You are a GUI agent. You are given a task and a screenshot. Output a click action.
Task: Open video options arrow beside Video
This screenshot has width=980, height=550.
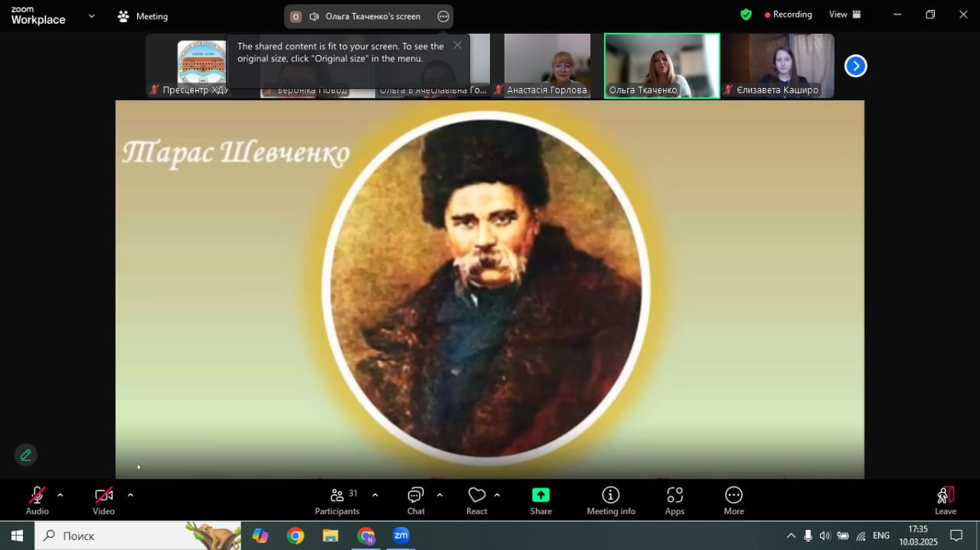(x=130, y=495)
